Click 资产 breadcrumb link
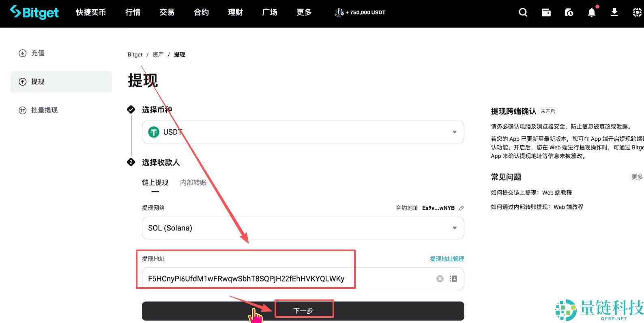This screenshot has height=323, width=644. point(158,55)
